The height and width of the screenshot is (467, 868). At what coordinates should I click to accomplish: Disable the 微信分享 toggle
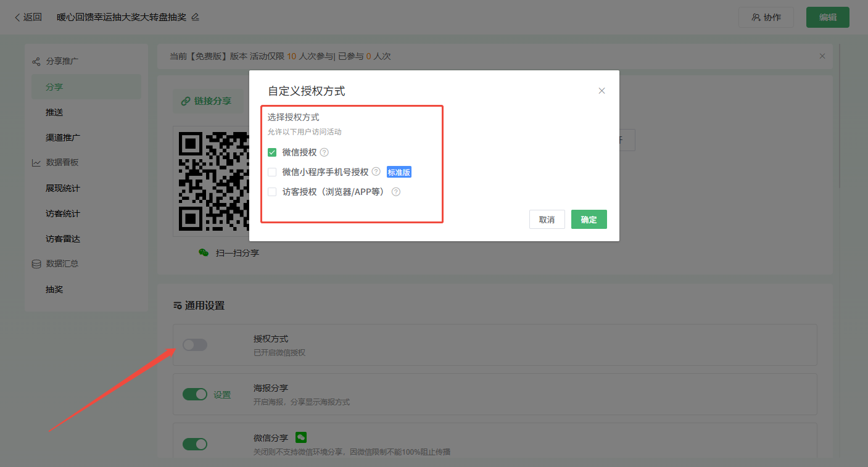pyautogui.click(x=195, y=444)
